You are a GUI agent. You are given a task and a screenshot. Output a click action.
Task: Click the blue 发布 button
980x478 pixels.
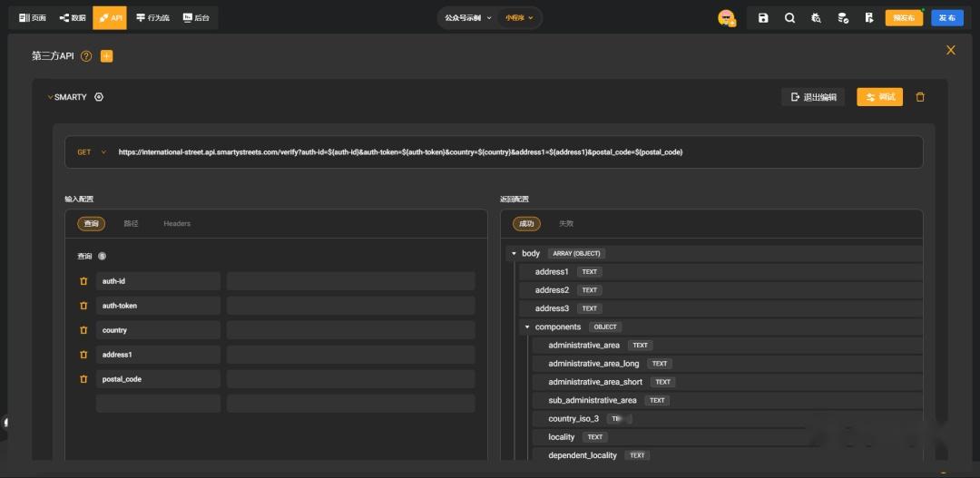pos(946,18)
